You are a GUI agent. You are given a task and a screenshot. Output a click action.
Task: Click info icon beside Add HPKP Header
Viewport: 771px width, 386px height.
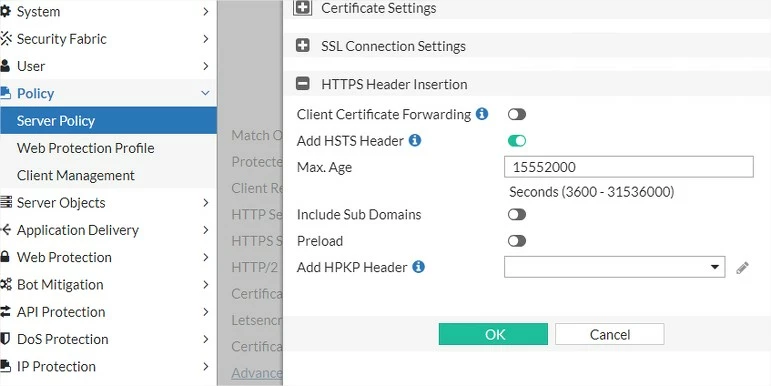tap(418, 267)
